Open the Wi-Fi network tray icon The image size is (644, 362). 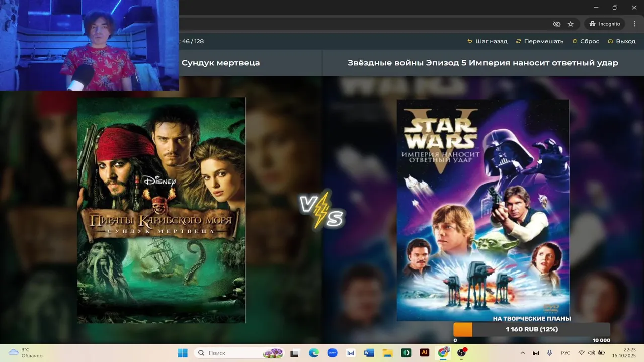coord(582,353)
